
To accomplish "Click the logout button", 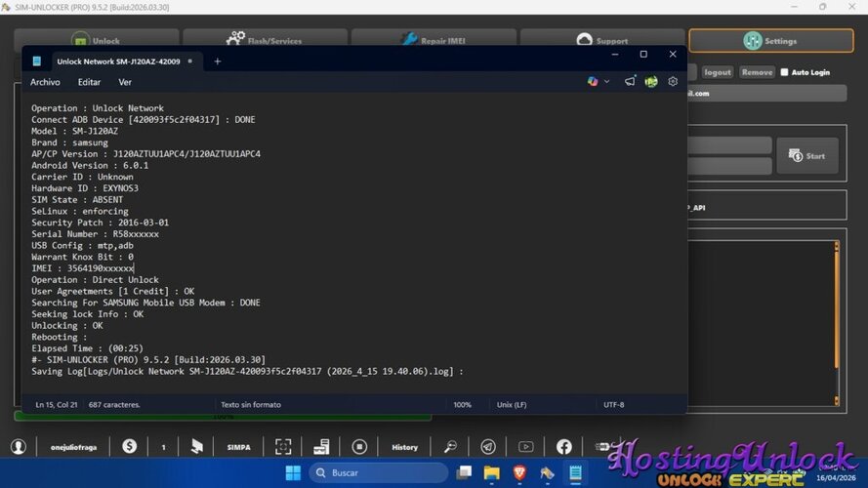I will pos(718,72).
